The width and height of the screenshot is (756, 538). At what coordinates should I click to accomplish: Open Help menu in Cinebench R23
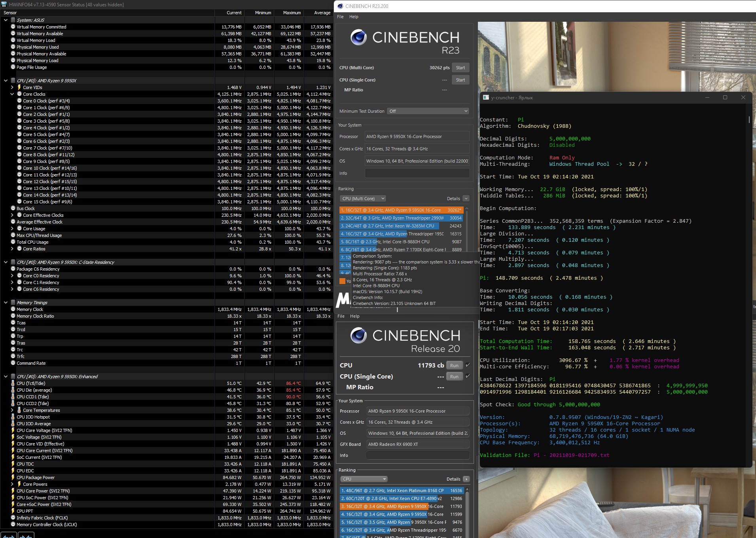(x=354, y=17)
